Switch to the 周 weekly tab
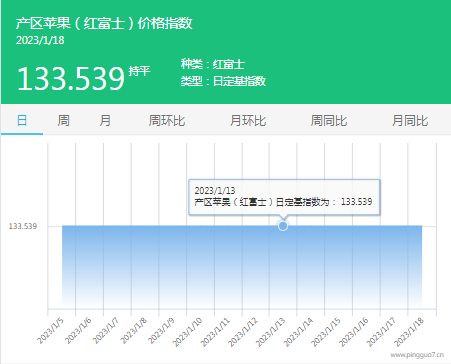This screenshot has height=364, width=451. [x=63, y=120]
